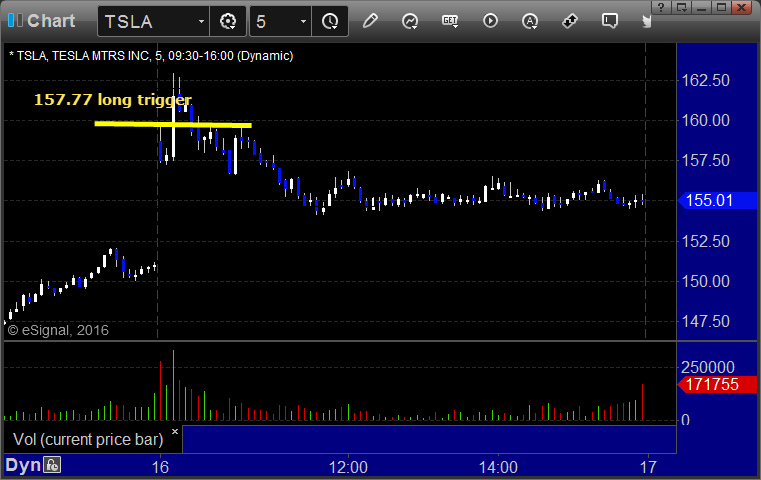Open the time template clock menu

click(x=330, y=21)
